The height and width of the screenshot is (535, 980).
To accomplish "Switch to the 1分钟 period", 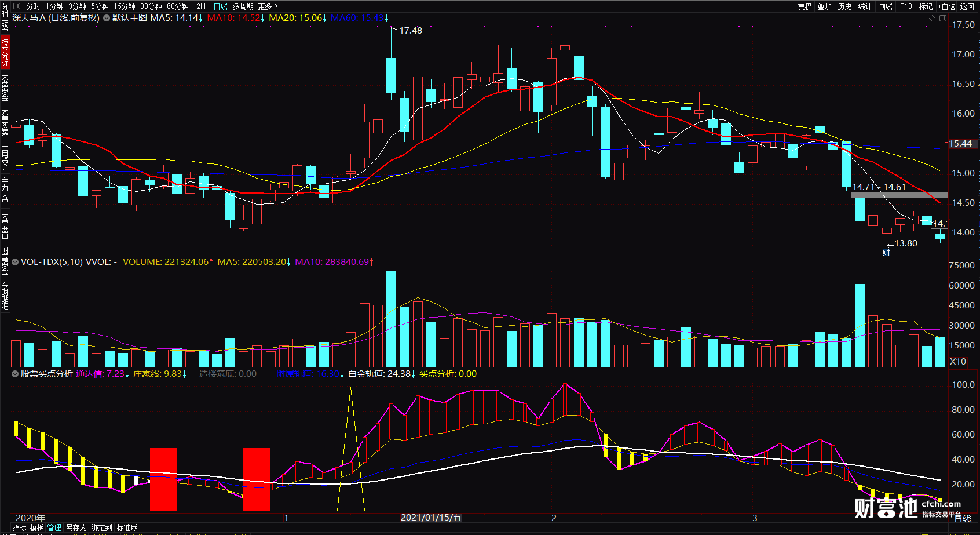I will pyautogui.click(x=55, y=6).
